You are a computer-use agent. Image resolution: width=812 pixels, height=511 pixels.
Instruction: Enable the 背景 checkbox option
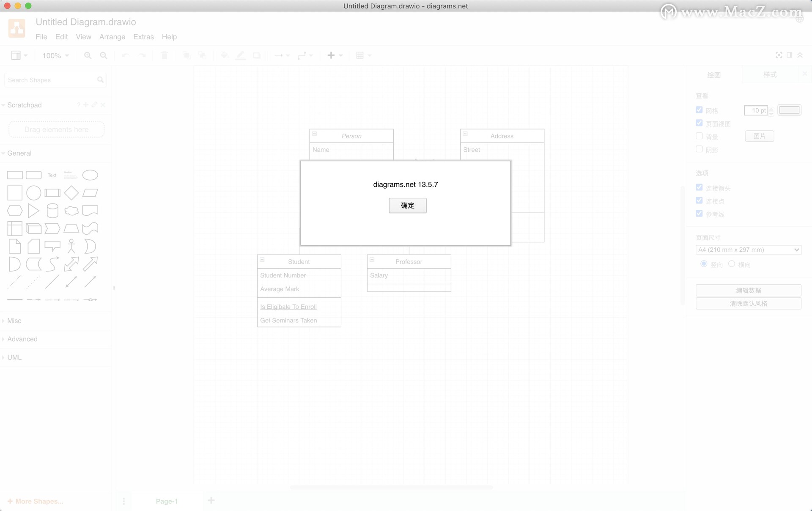click(699, 136)
